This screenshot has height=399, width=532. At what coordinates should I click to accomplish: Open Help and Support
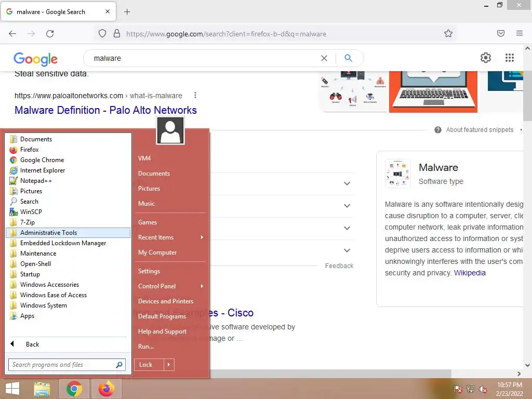coord(162,331)
